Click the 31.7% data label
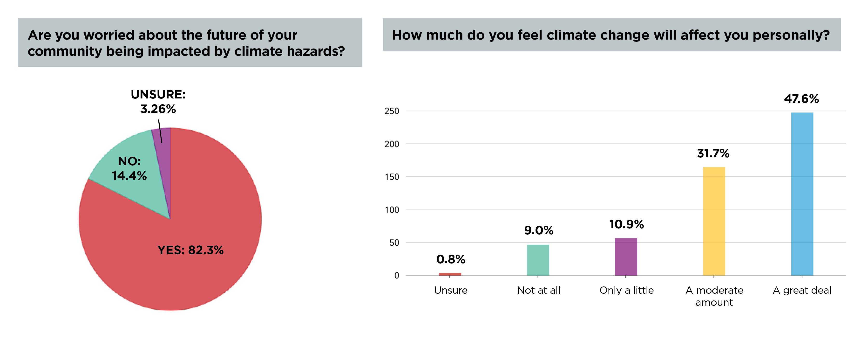This screenshot has height=362, width=868. click(x=713, y=153)
